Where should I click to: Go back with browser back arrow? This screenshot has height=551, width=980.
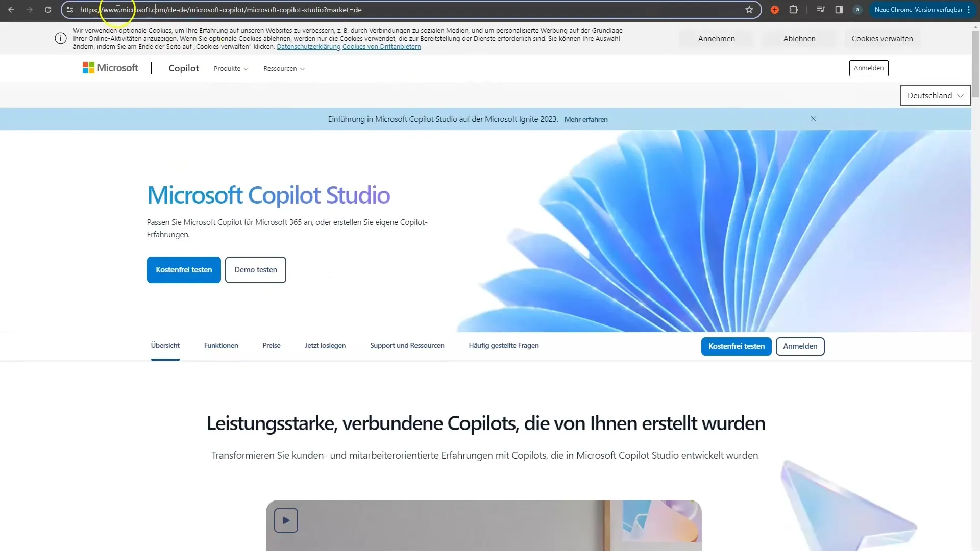pyautogui.click(x=11, y=10)
